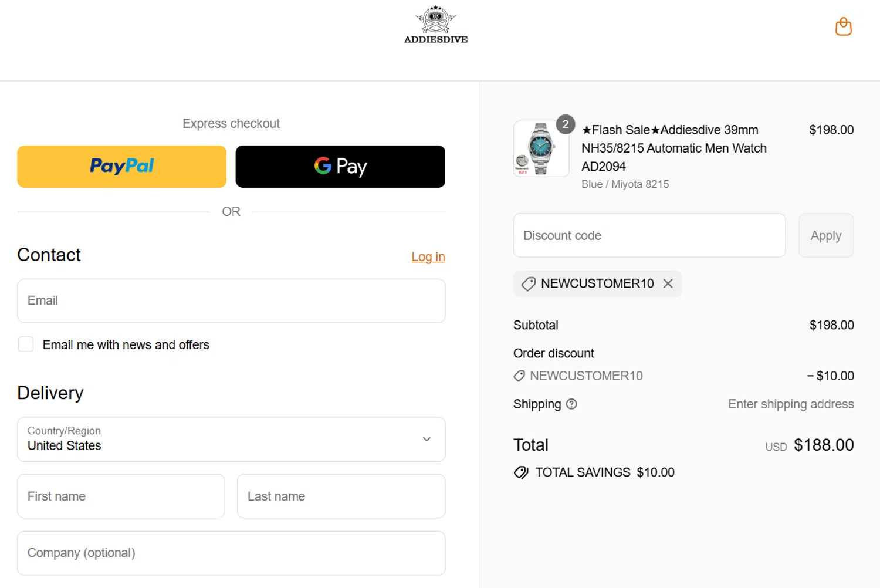The width and height of the screenshot is (880, 588).
Task: Remove the NEWCUSTOMER10 discount tag
Action: [x=668, y=283]
